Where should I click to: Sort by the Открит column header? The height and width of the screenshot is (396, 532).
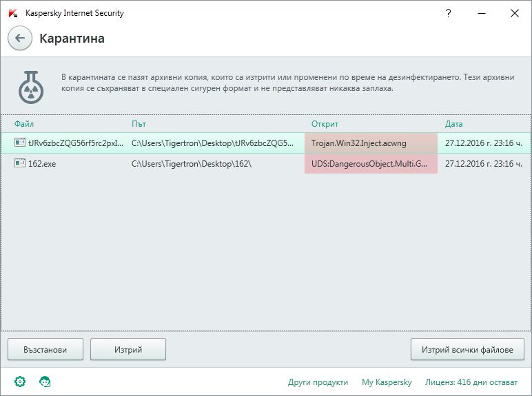click(x=325, y=124)
